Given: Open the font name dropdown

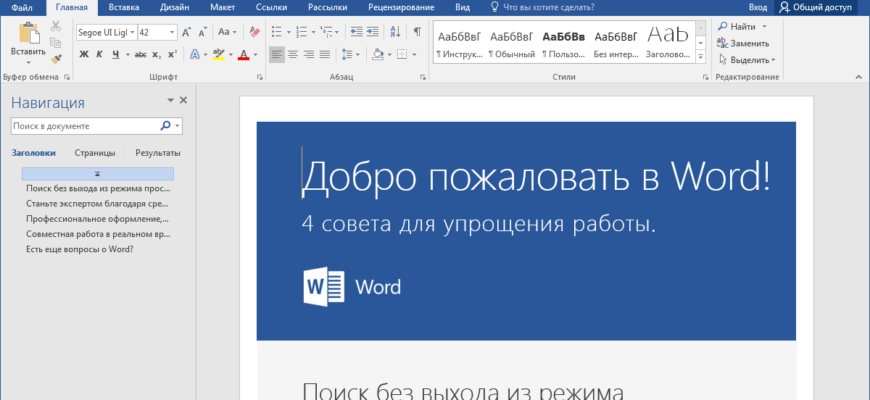Looking at the screenshot, I should click(x=130, y=32).
